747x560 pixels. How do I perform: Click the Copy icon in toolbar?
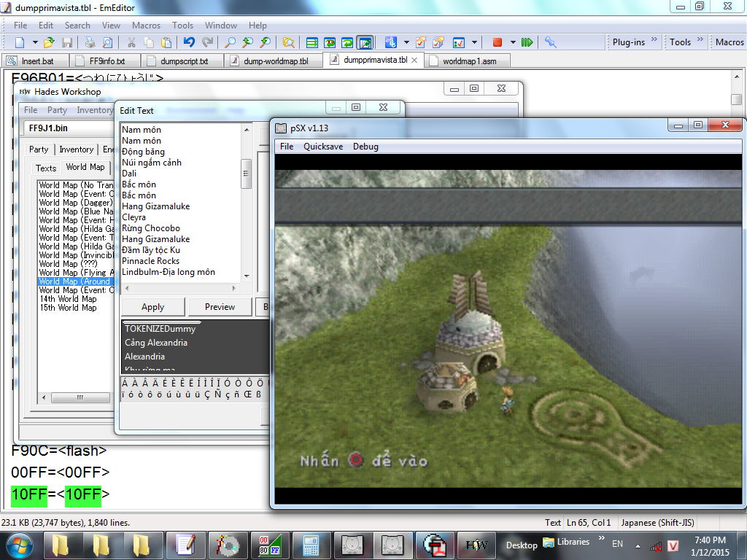tap(149, 42)
